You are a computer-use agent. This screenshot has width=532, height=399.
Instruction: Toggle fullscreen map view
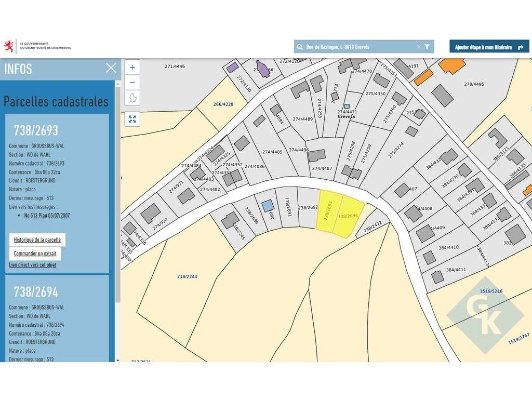132,119
